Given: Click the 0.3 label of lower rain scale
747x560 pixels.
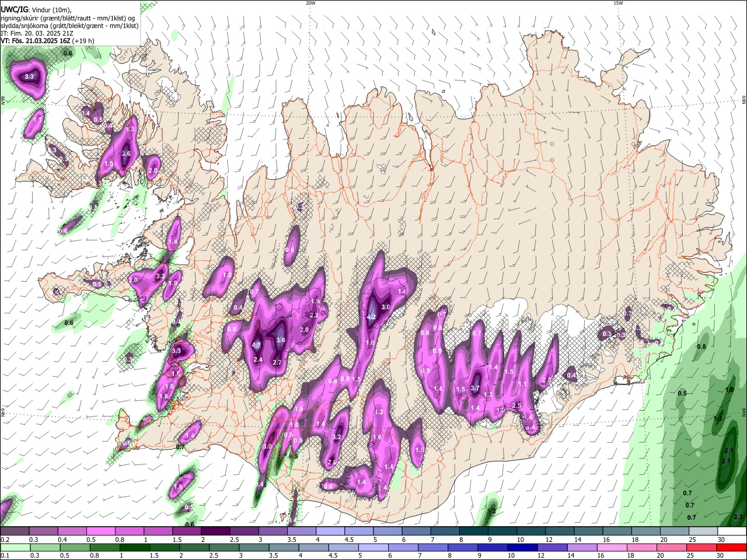Looking at the screenshot, I should 34,556.
